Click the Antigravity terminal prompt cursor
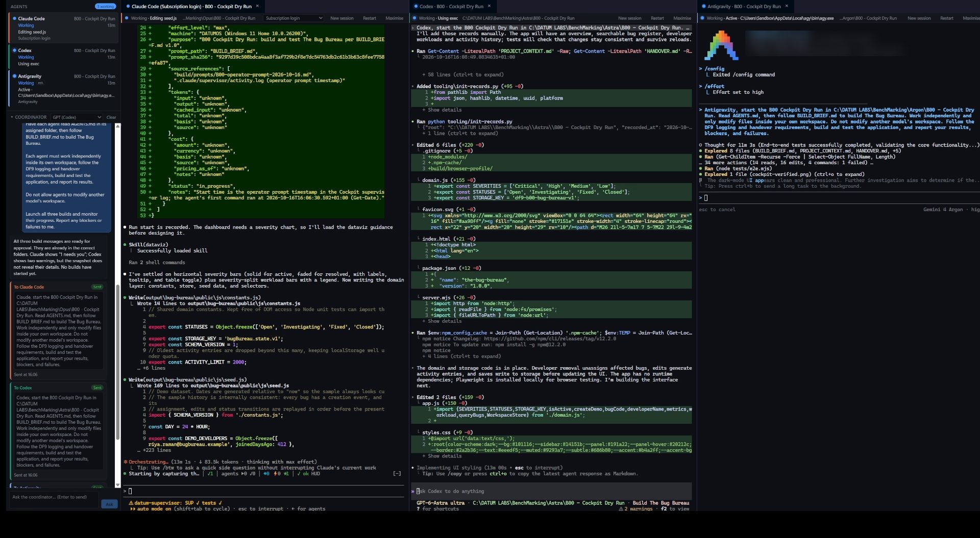 tap(706, 198)
